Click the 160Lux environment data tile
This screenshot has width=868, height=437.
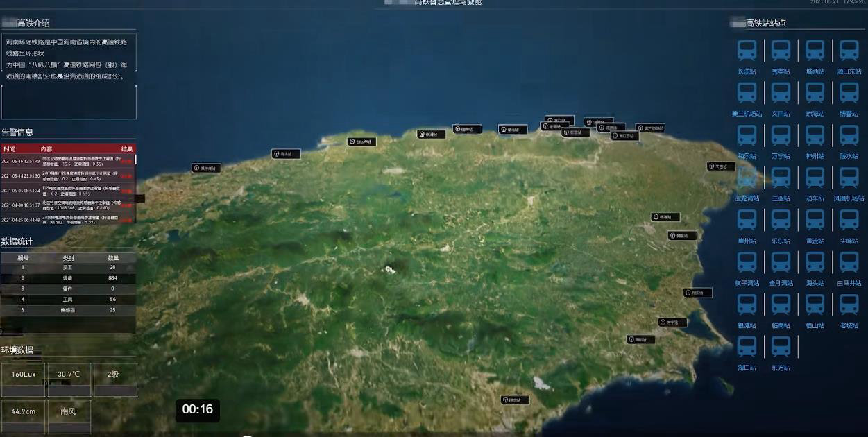pos(24,375)
